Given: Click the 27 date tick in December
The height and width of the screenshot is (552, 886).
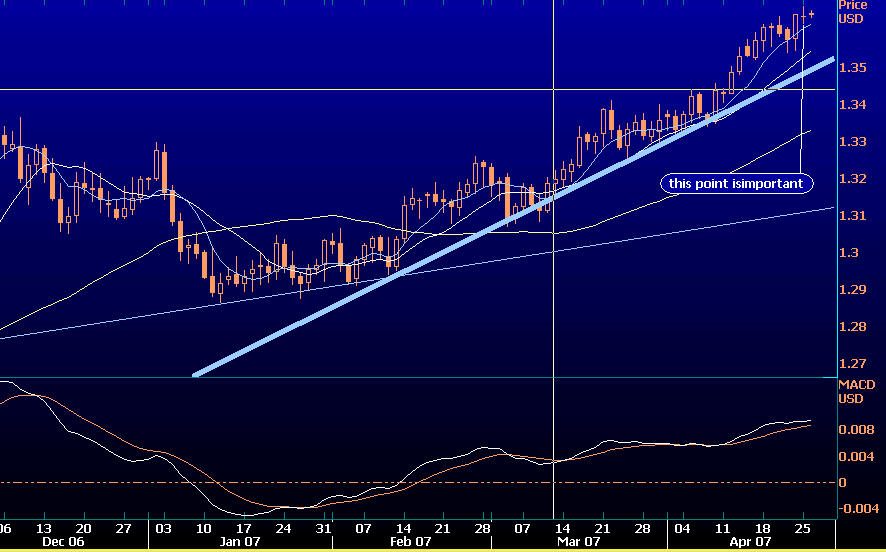Looking at the screenshot, I should click(123, 528).
